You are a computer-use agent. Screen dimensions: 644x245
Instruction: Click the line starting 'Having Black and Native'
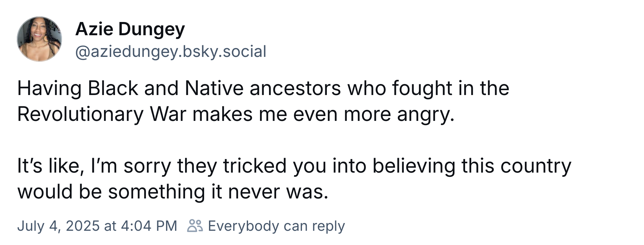[263, 88]
